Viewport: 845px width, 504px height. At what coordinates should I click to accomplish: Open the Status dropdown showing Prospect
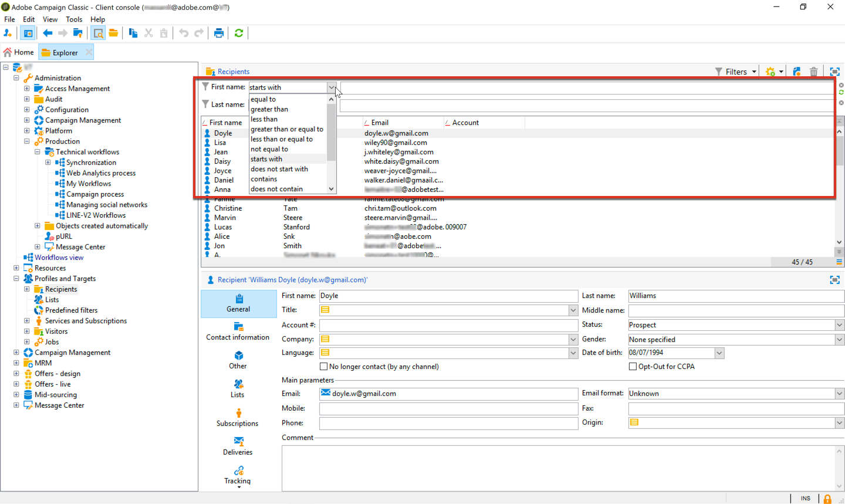[840, 325]
